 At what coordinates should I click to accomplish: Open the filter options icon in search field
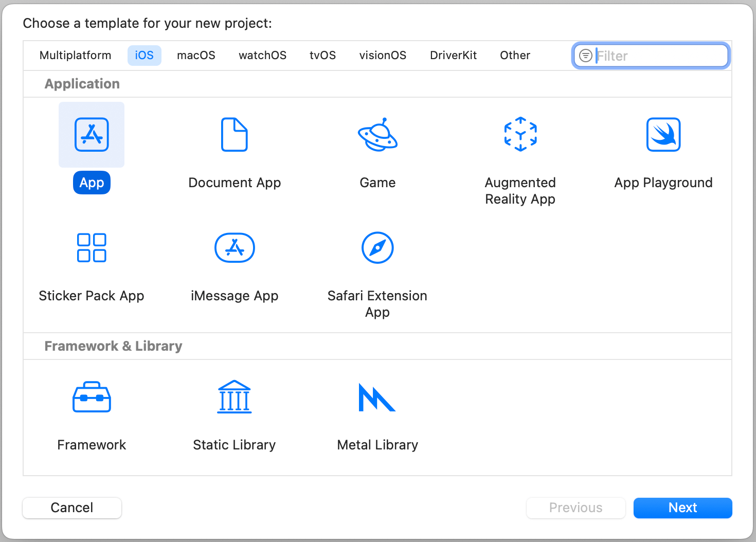click(x=585, y=56)
